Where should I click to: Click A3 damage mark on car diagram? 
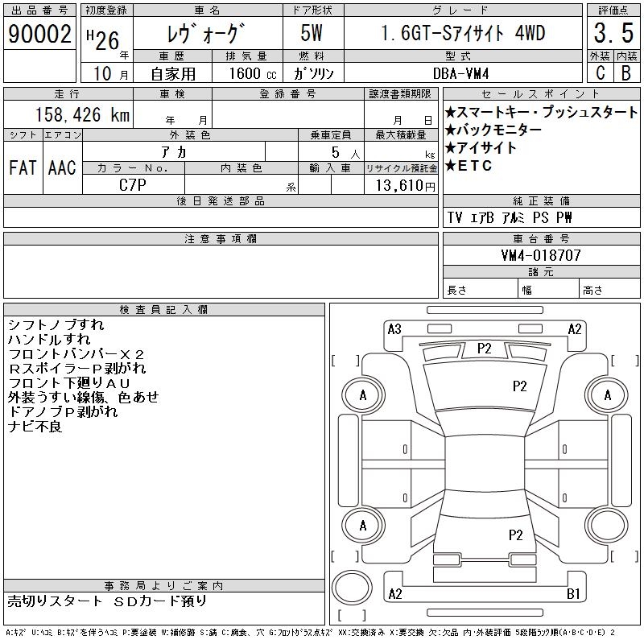tap(394, 329)
